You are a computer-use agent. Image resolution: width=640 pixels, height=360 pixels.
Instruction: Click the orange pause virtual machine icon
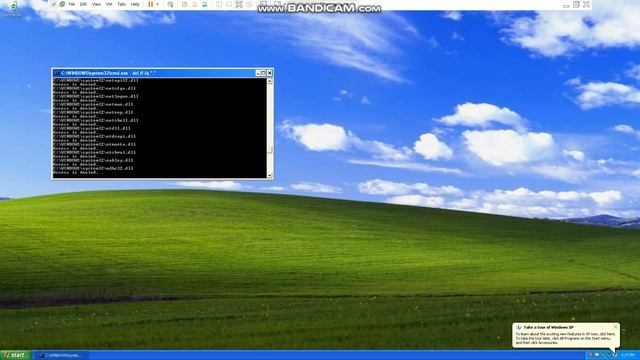(x=151, y=4)
